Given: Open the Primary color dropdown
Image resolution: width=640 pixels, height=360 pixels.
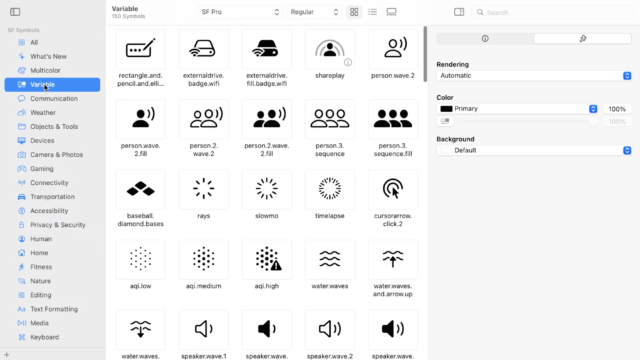Looking at the screenshot, I should pos(518,109).
